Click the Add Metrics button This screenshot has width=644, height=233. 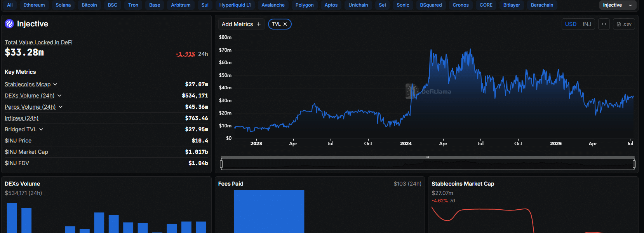coord(241,24)
